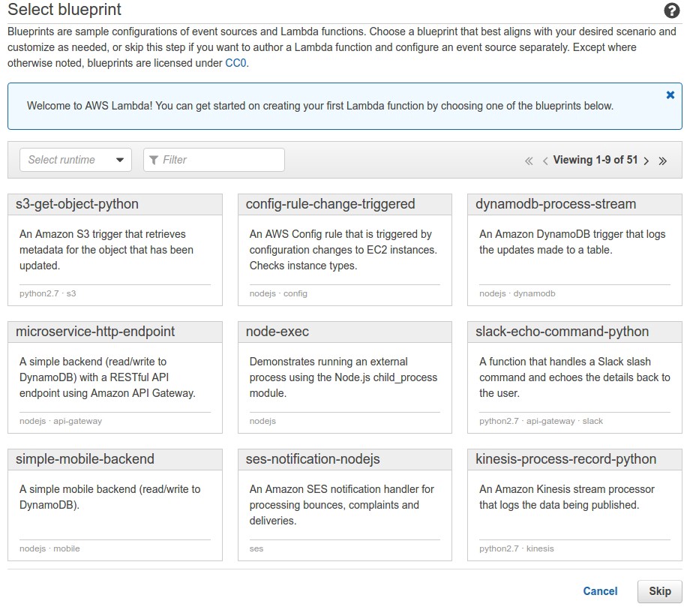
Task: Select the node-exec blueprint
Action: [277, 332]
